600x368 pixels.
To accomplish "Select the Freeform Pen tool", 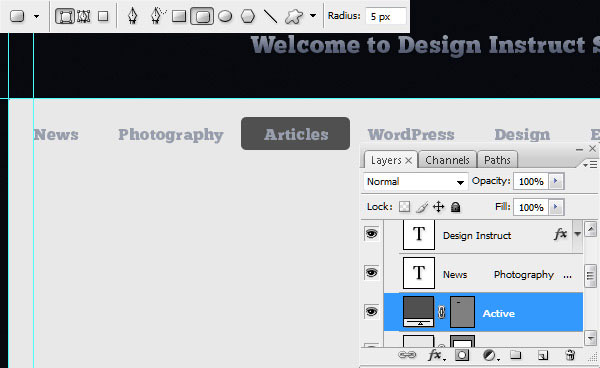I will tap(158, 16).
